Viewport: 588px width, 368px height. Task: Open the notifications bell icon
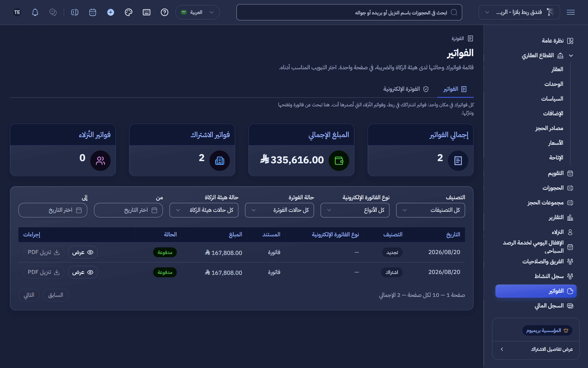pyautogui.click(x=35, y=12)
